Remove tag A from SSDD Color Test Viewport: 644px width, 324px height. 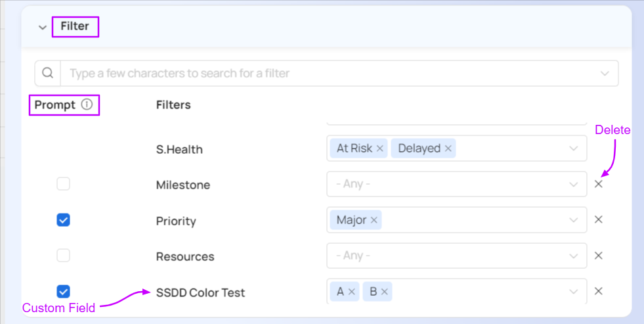pos(351,292)
